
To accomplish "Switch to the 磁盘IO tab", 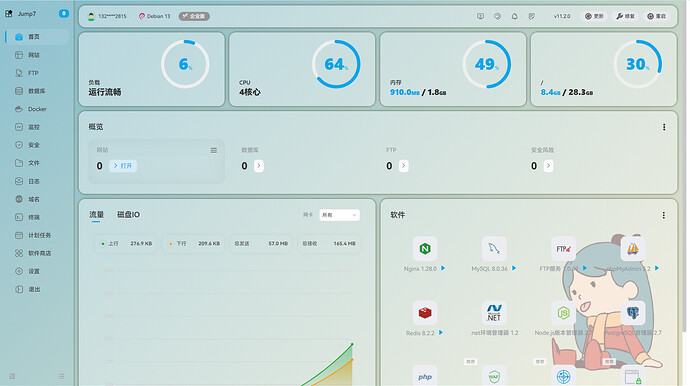I will point(128,215).
